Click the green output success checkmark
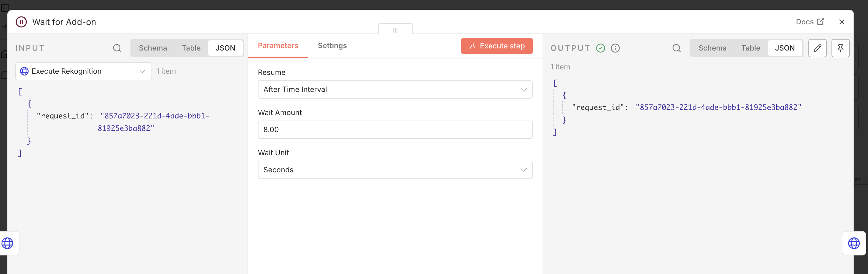The height and width of the screenshot is (274, 868). [600, 48]
